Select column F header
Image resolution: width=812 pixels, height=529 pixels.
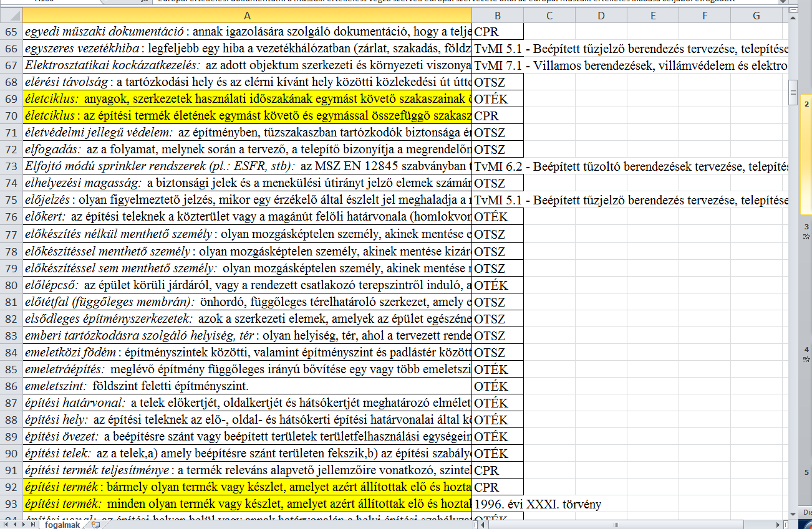coord(704,15)
